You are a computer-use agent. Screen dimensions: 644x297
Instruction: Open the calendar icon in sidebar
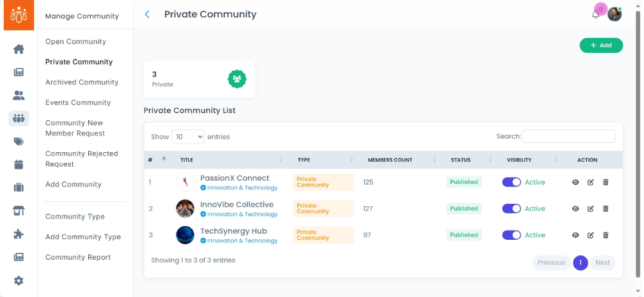[x=19, y=165]
